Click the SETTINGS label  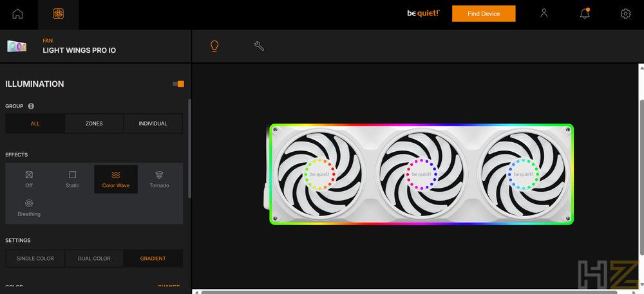point(17,241)
